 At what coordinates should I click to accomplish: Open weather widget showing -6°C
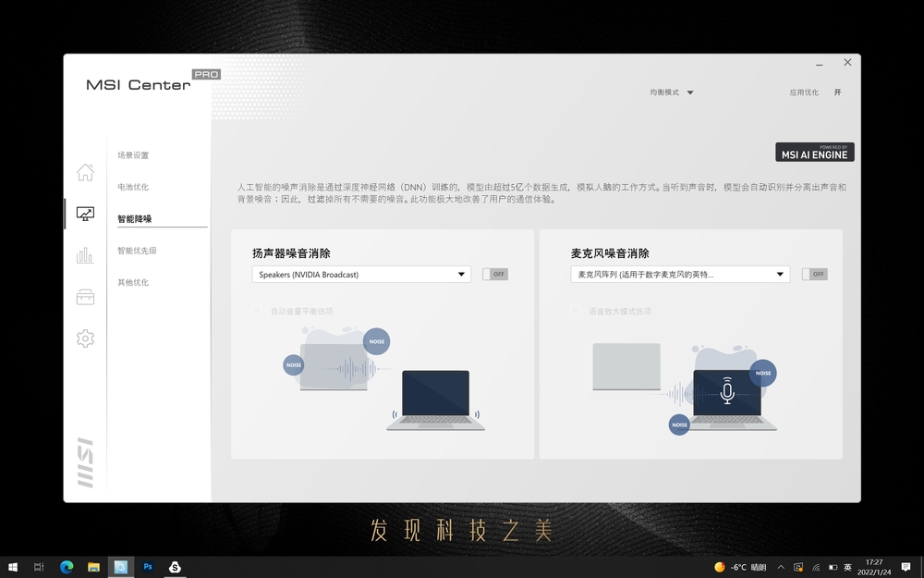740,568
